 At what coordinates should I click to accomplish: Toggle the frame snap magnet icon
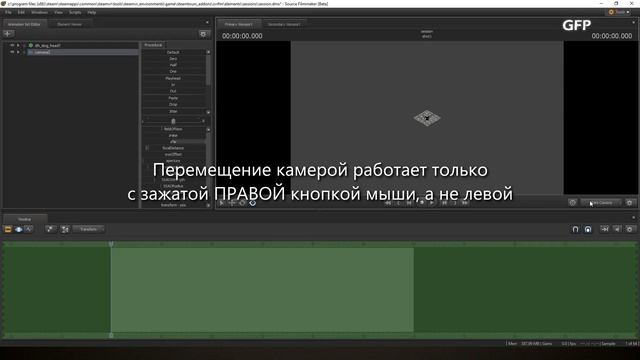(588, 229)
